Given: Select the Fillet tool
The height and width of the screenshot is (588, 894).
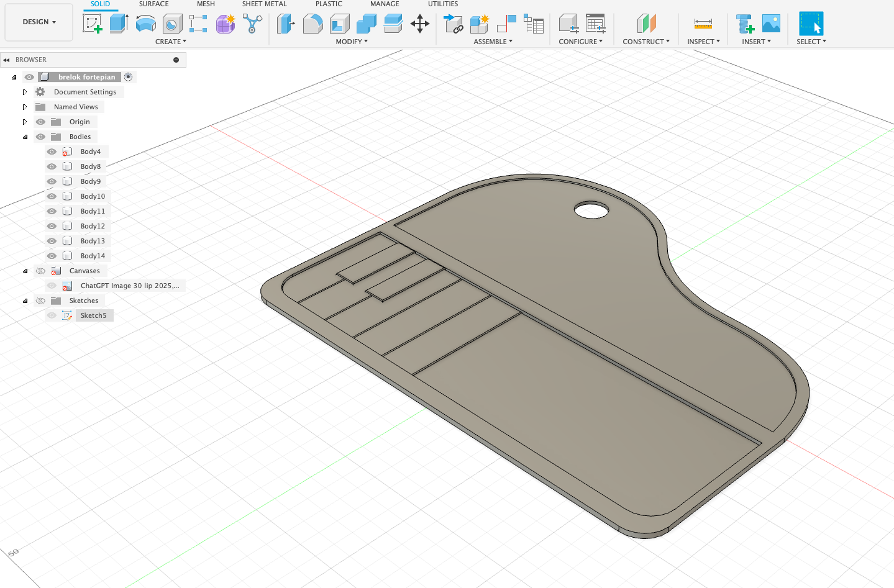Looking at the screenshot, I should point(312,24).
